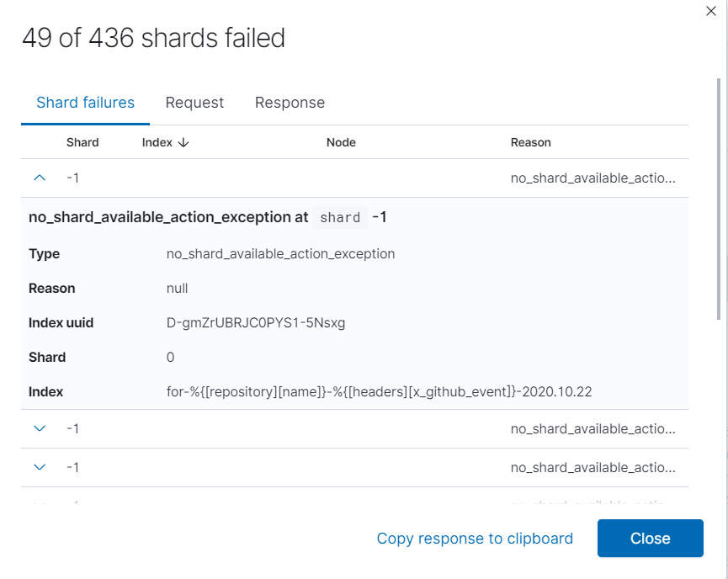Switch to the Request tab

pyautogui.click(x=194, y=103)
